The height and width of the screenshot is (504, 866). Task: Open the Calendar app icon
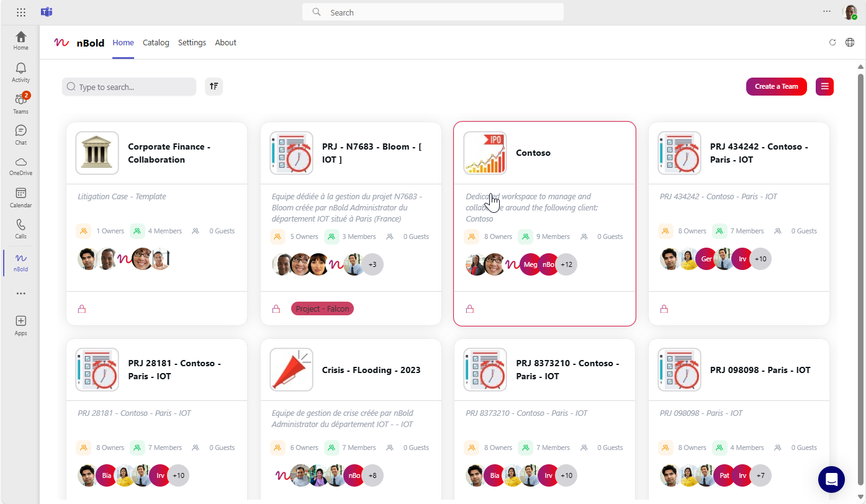(x=20, y=197)
